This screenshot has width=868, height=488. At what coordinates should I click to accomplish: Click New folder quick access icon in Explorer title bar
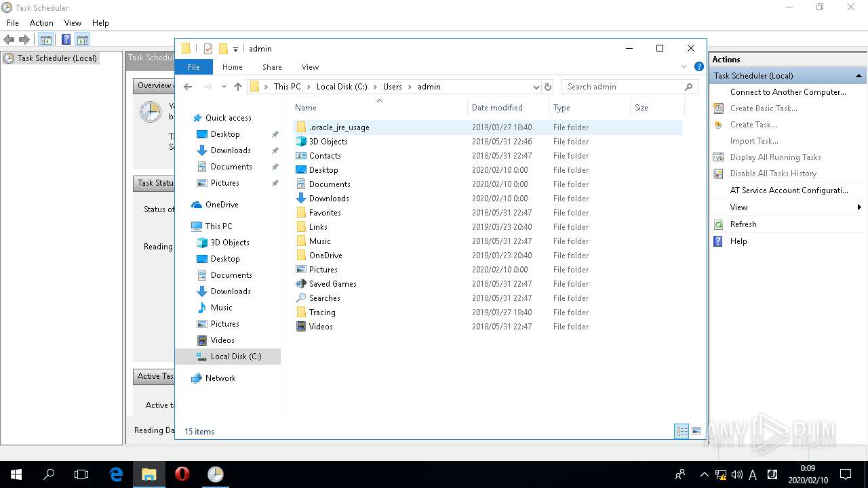click(222, 49)
